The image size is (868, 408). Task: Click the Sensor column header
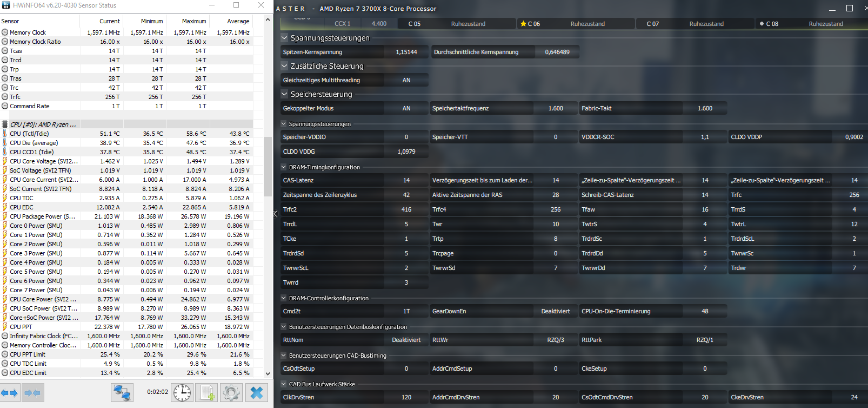(x=39, y=21)
